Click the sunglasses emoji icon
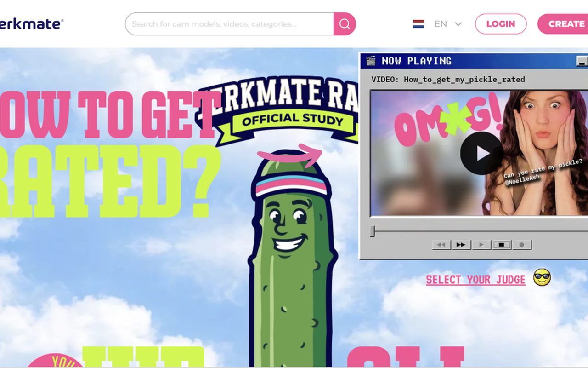This screenshot has height=368, width=588. [542, 277]
